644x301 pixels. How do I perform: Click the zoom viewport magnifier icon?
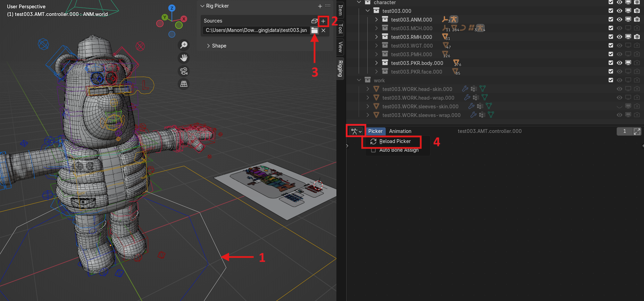click(184, 45)
